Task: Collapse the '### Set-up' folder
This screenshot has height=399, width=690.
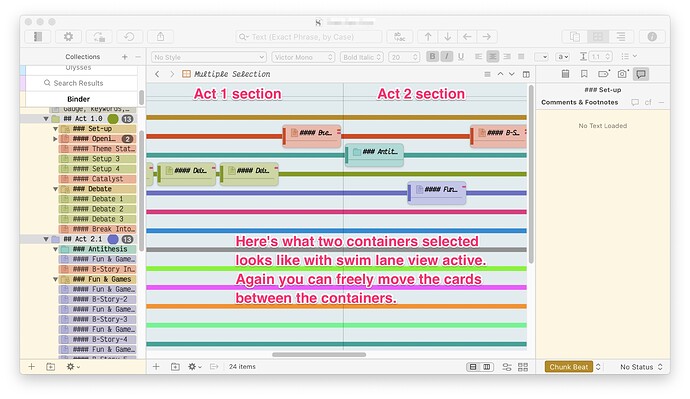Action: coord(55,129)
